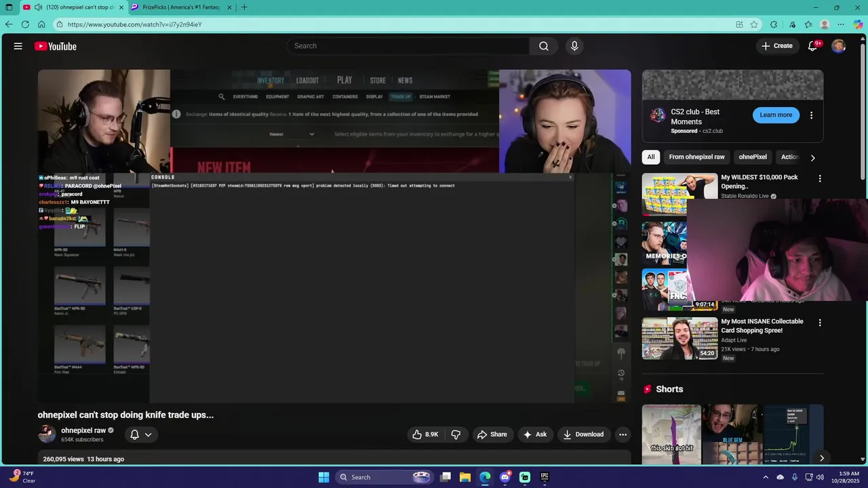This screenshot has height=488, width=868.
Task: Click the 54:20 card shopping thumbnail
Action: (x=679, y=338)
